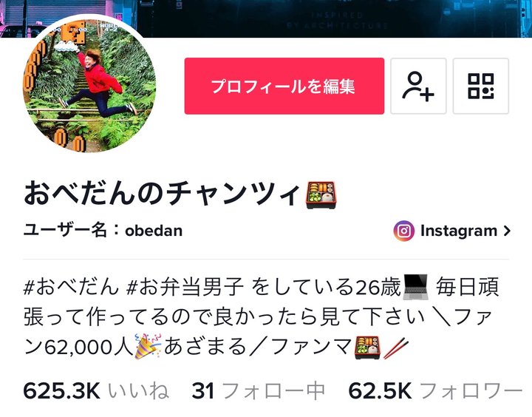Tap the bento box emoji beside display name

coord(321,195)
